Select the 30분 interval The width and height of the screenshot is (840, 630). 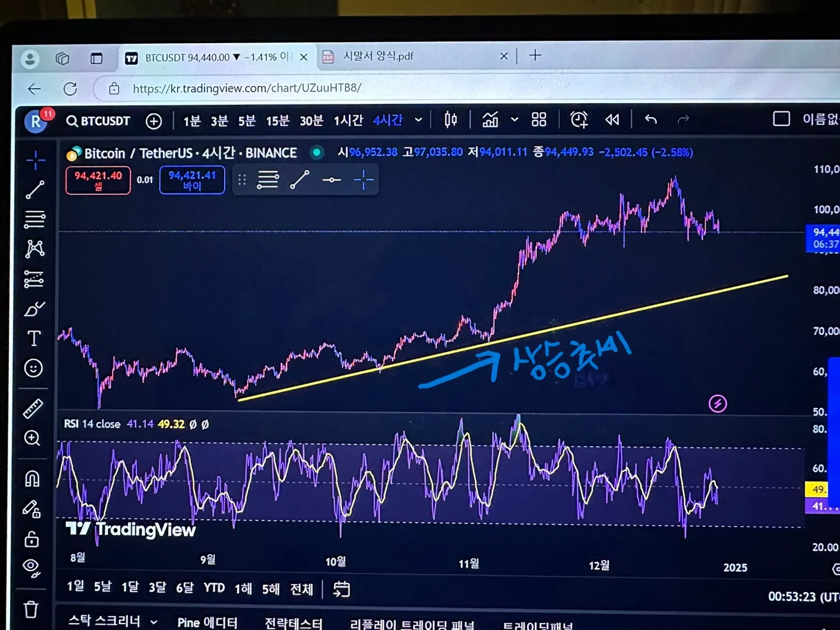tap(311, 121)
